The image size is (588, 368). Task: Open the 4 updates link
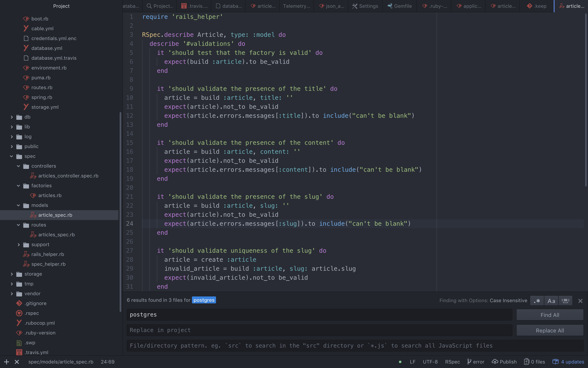point(568,362)
